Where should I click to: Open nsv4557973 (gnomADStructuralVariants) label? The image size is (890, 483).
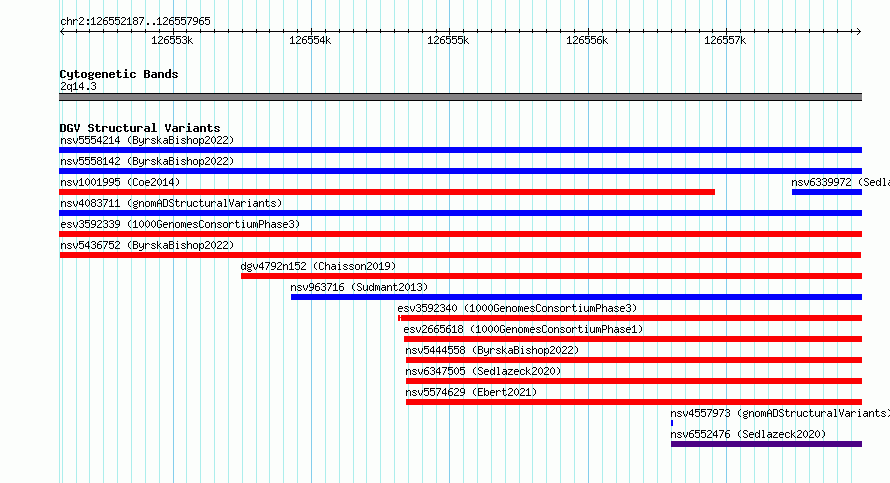780,413
